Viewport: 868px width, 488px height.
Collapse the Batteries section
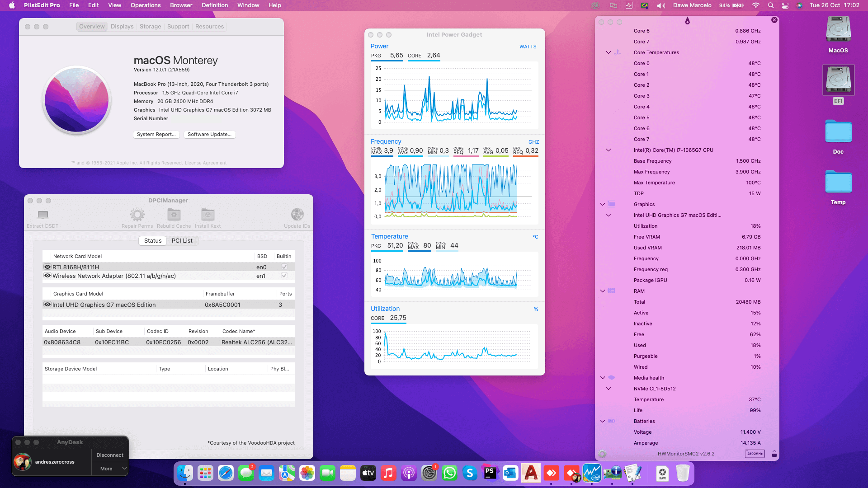(x=603, y=421)
